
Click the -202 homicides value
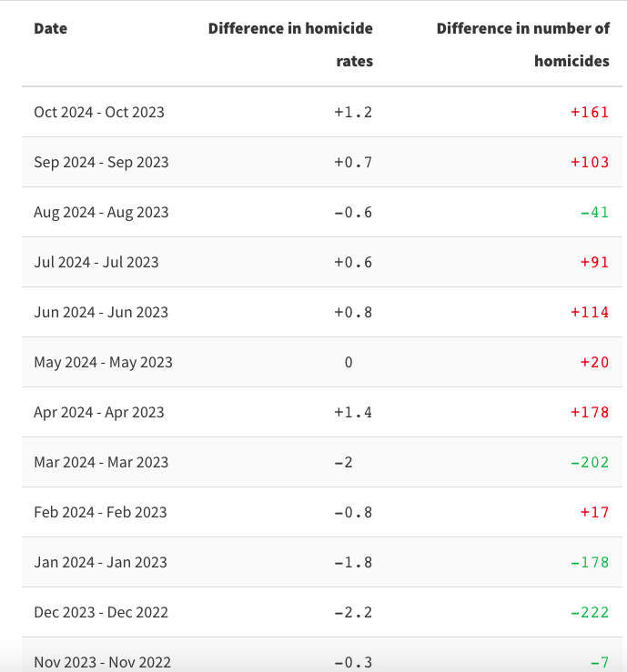tap(590, 463)
